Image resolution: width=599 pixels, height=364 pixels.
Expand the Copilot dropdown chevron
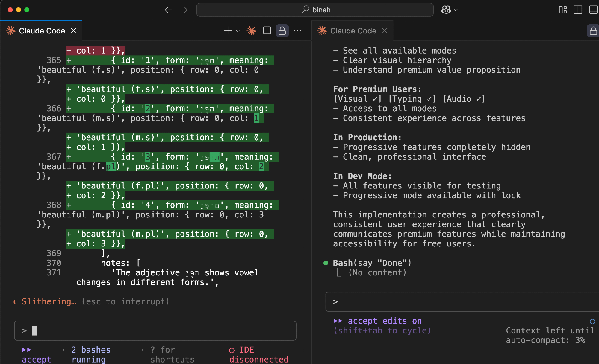(456, 10)
